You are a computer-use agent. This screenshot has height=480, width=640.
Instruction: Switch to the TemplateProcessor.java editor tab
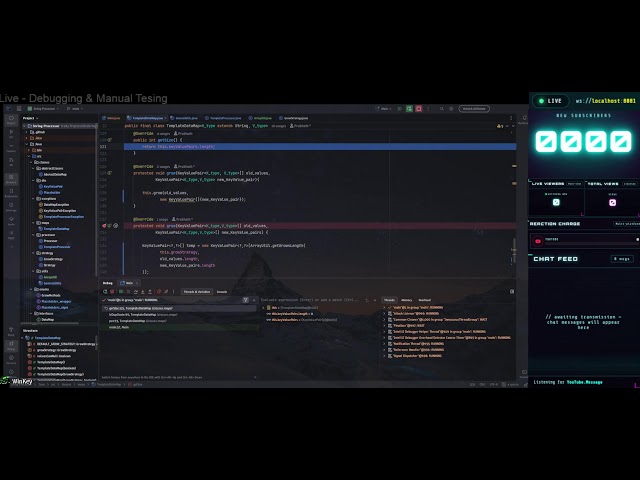[x=223, y=118]
